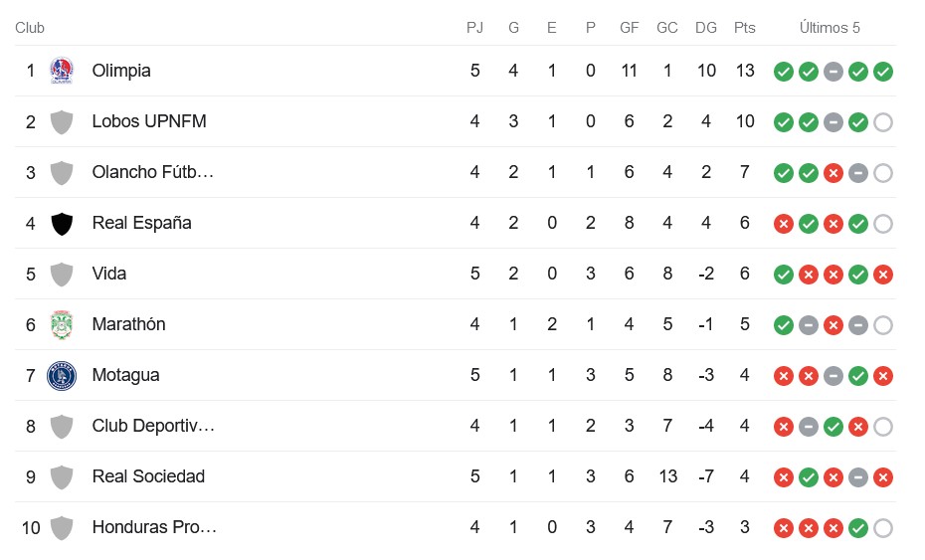Image resolution: width=925 pixels, height=560 pixels.
Task: Open the Motagua team name
Action: coord(125,375)
